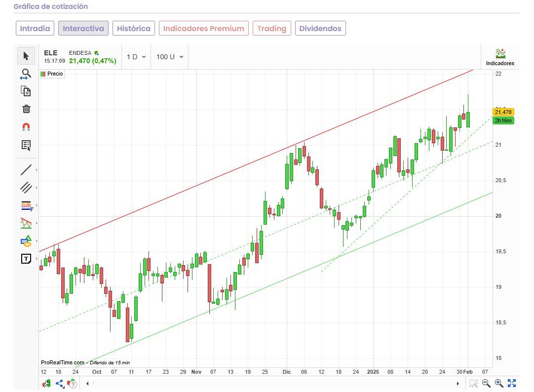Open the Histórica tab

point(134,28)
